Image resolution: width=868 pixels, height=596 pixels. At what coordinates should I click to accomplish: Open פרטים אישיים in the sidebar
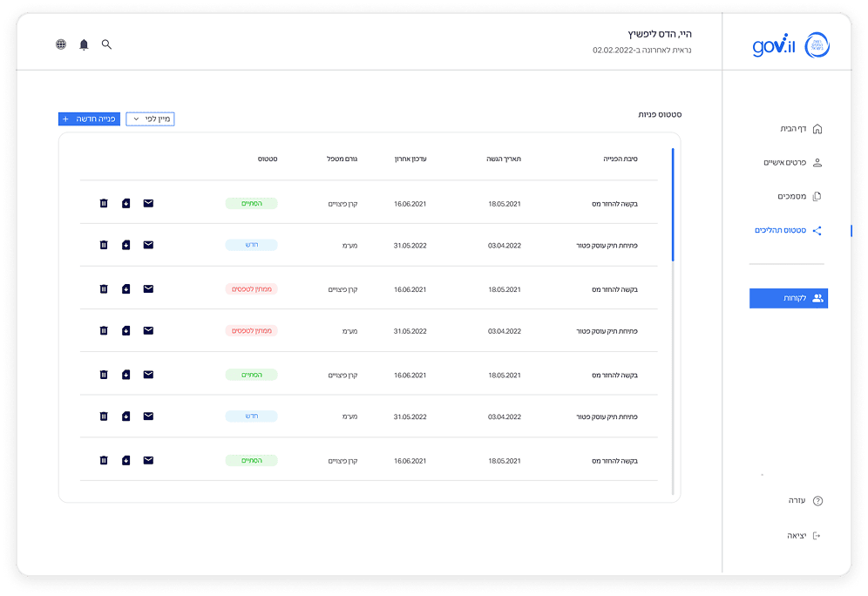[x=793, y=163]
